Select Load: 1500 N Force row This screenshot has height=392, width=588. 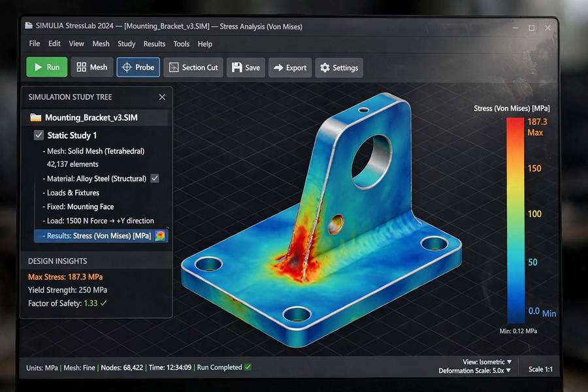click(x=98, y=221)
